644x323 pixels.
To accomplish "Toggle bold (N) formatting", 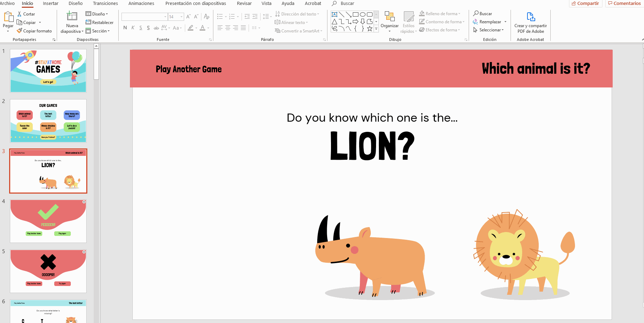I will click(x=125, y=28).
